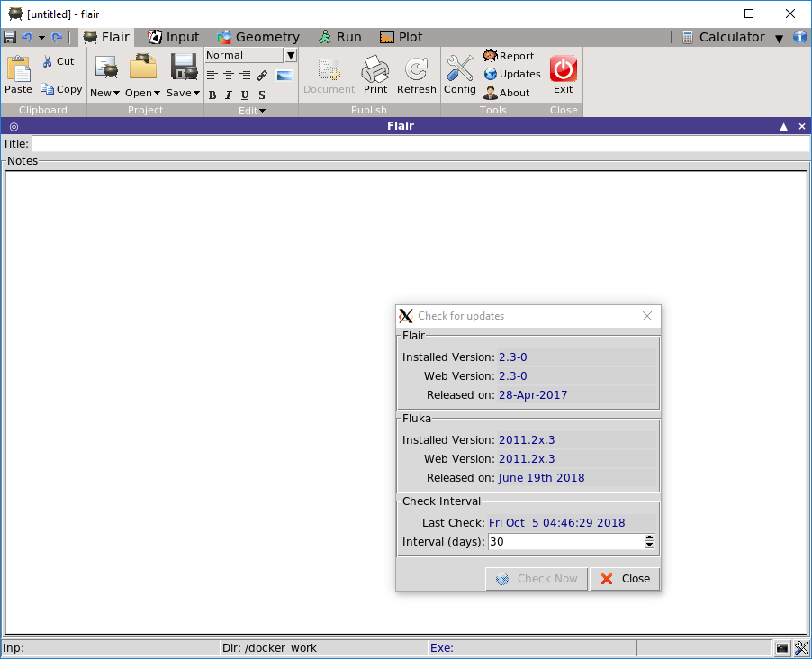Open the Calculator tool
The width and height of the screenshot is (812, 659).
point(724,37)
